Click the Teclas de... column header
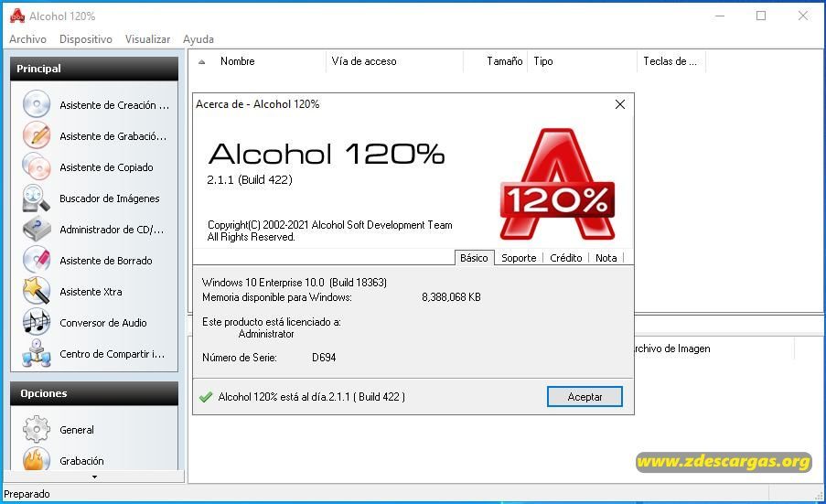The width and height of the screenshot is (826, 504). pos(671,61)
